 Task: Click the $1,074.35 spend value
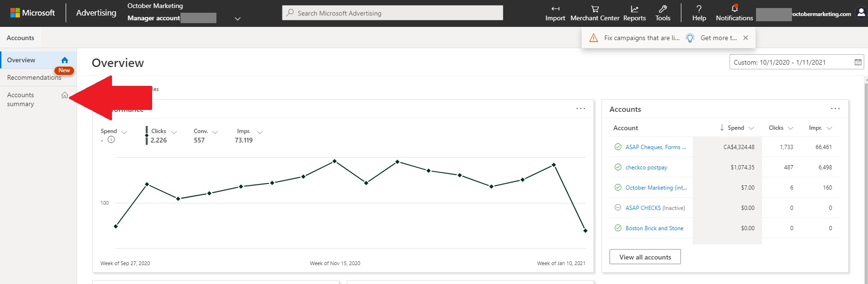742,167
